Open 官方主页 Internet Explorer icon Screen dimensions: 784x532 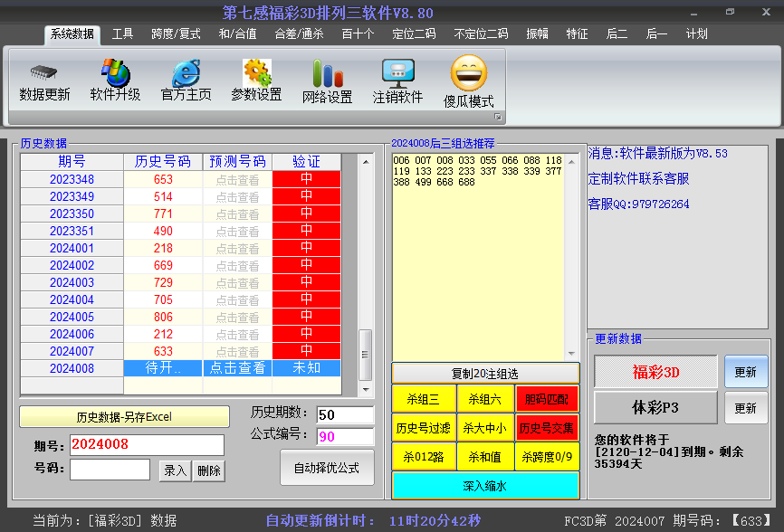pos(186,73)
